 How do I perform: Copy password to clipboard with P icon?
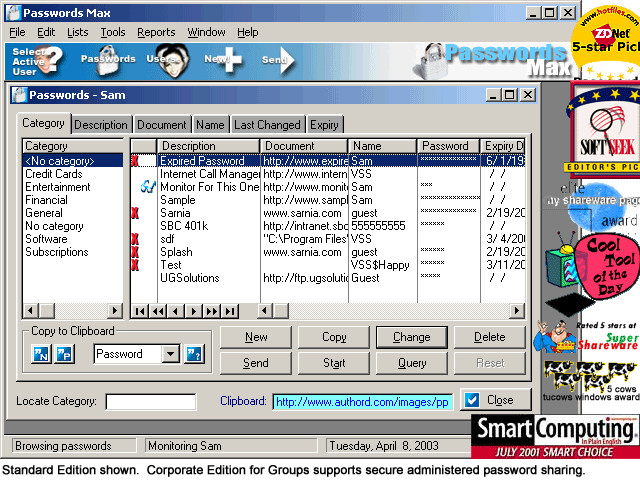64,354
